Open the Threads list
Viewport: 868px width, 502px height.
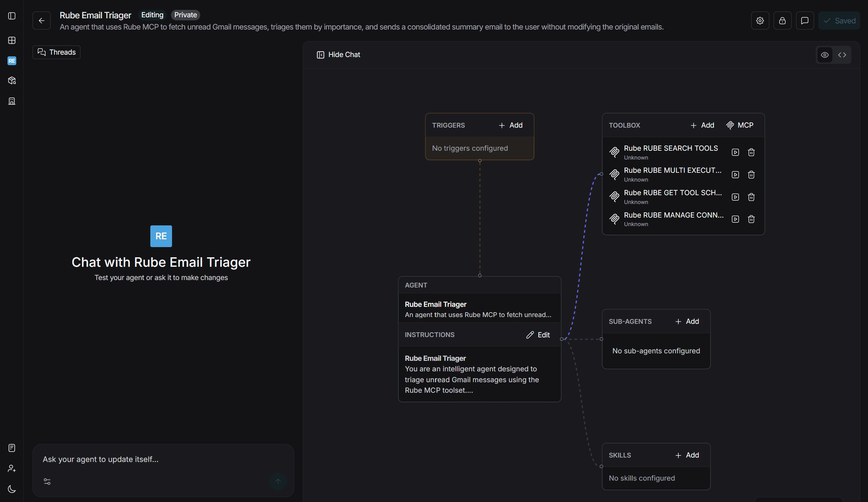point(56,52)
